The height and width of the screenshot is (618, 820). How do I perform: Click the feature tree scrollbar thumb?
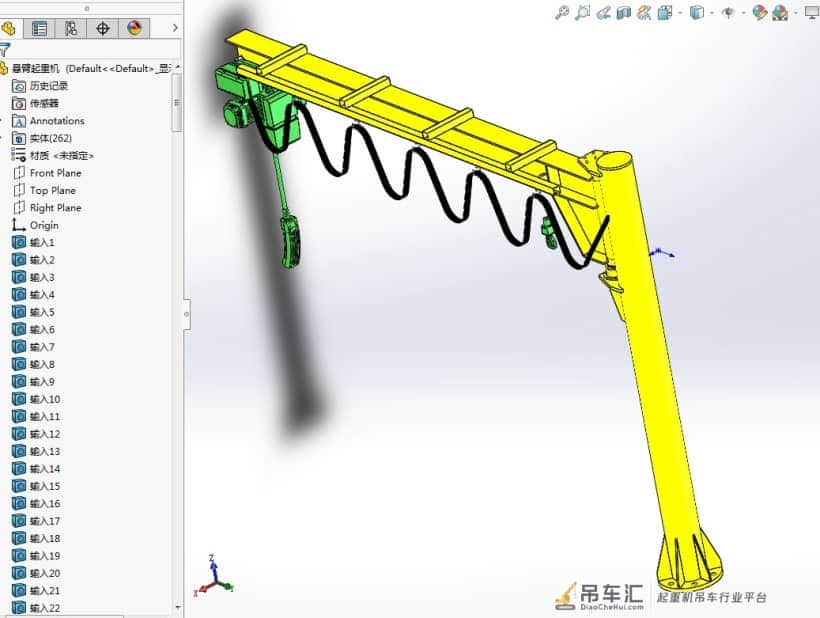click(177, 102)
